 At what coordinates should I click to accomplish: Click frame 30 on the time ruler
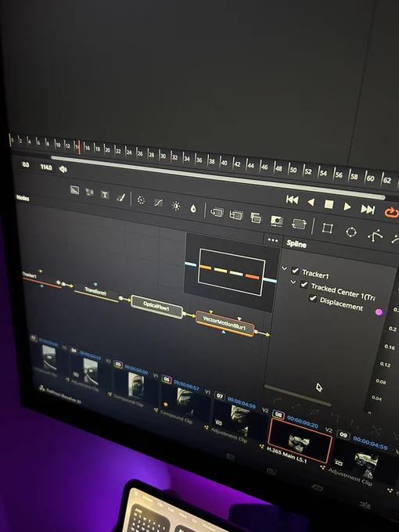164,156
